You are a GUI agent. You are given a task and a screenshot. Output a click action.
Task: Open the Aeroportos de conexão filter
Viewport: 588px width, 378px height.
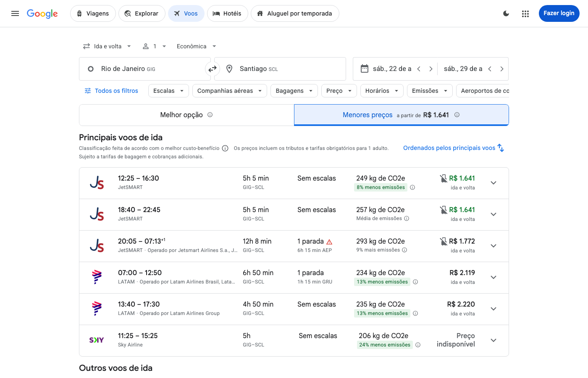(483, 91)
